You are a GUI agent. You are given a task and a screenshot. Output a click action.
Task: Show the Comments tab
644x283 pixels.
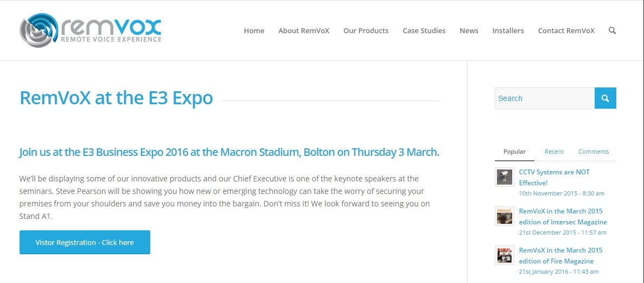coord(594,152)
